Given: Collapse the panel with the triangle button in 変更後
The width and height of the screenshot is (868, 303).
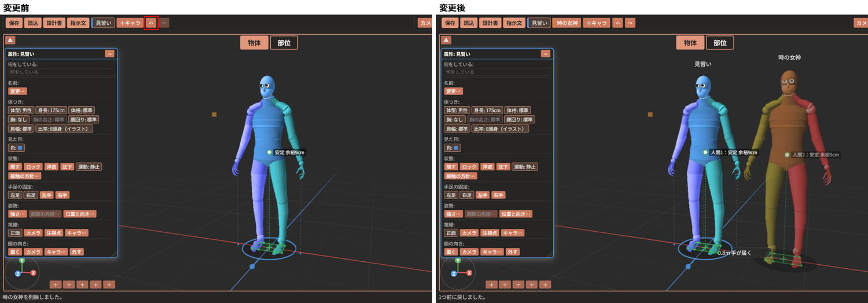Looking at the screenshot, I should pyautogui.click(x=446, y=40).
